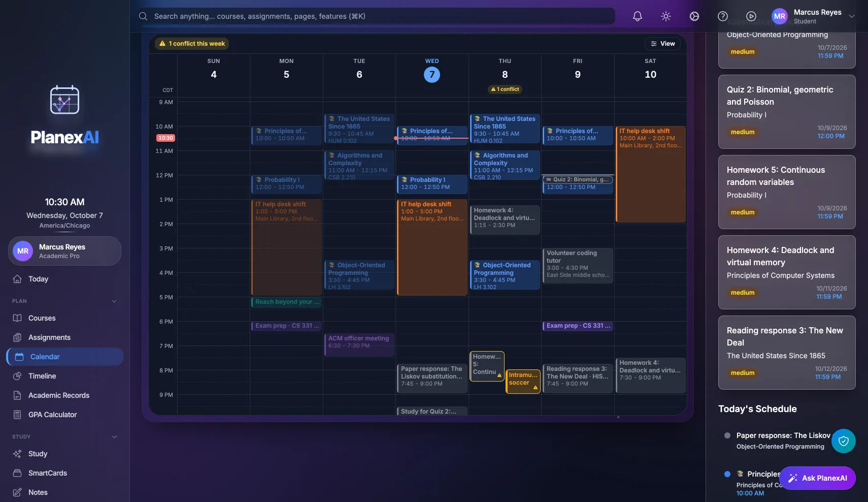The width and height of the screenshot is (868, 502).
Task: Click the MR avatar in top bar
Action: coord(780,16)
